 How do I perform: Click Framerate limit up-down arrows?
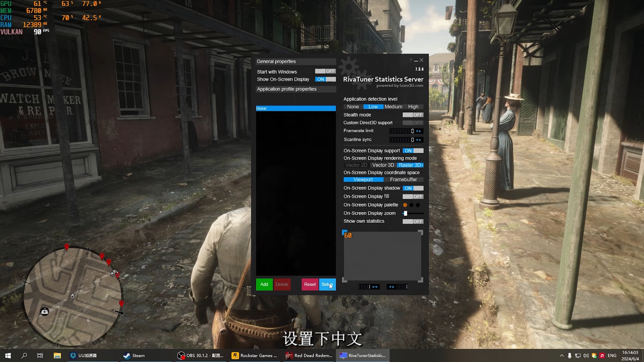tap(419, 131)
